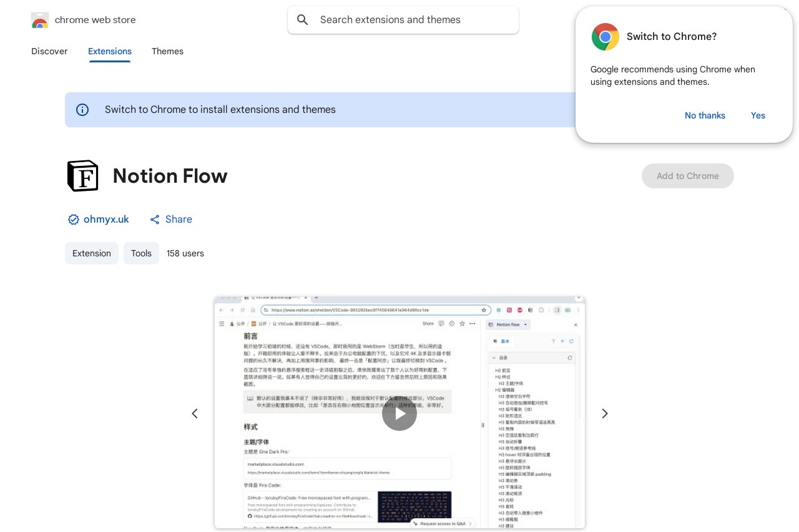Open the Themes tab

[167, 51]
